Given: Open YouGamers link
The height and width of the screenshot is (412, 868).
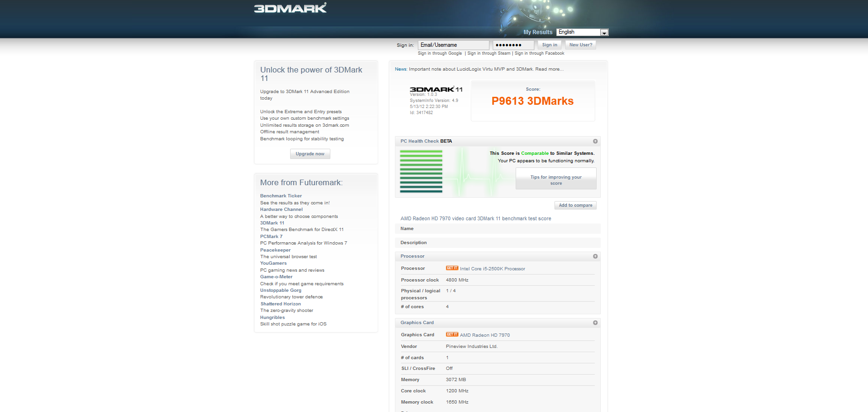Looking at the screenshot, I should click(x=273, y=263).
